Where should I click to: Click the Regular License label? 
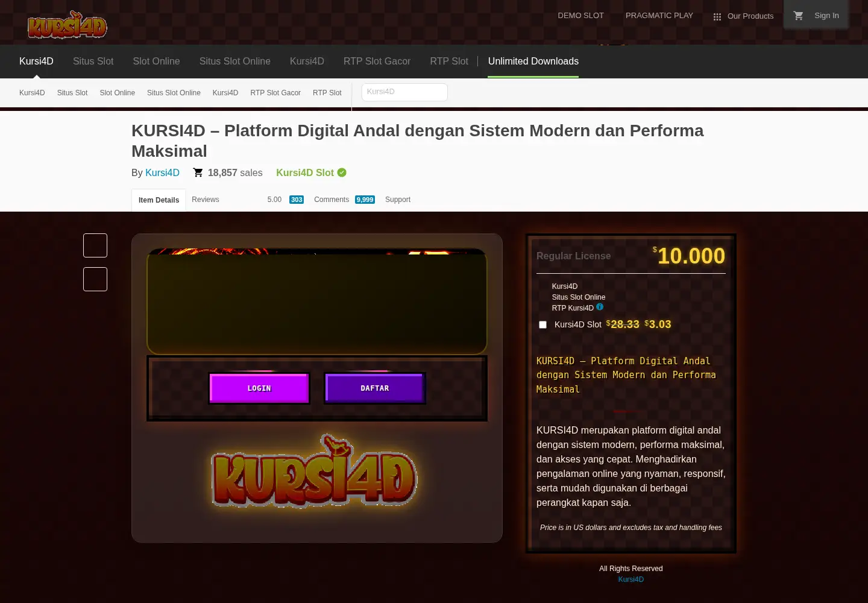point(573,256)
